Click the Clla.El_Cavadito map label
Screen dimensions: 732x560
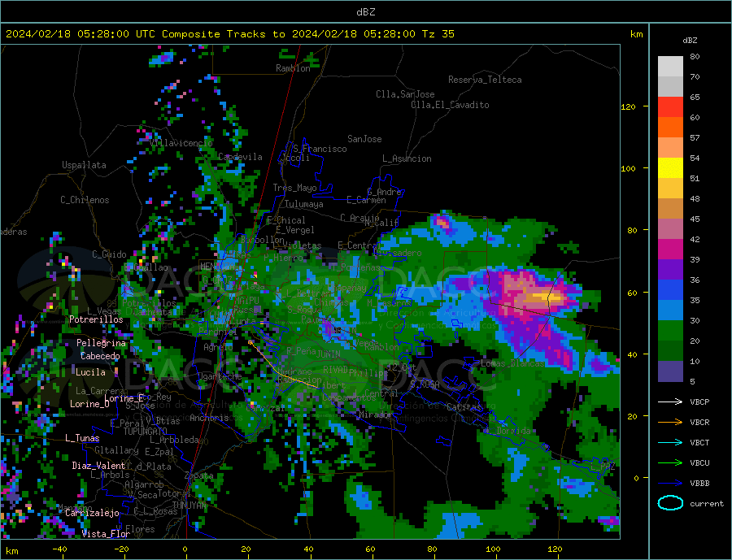[x=450, y=105]
